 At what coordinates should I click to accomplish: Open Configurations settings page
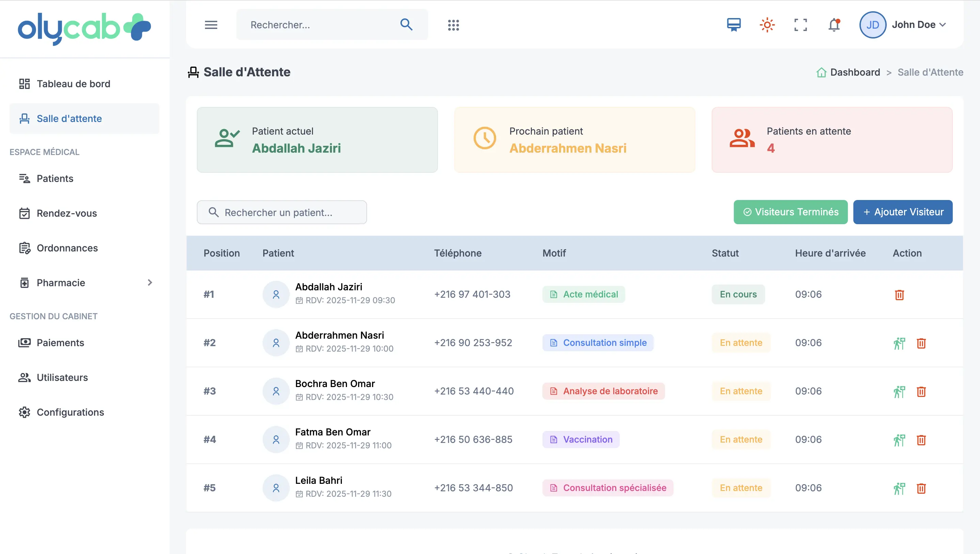tap(70, 412)
